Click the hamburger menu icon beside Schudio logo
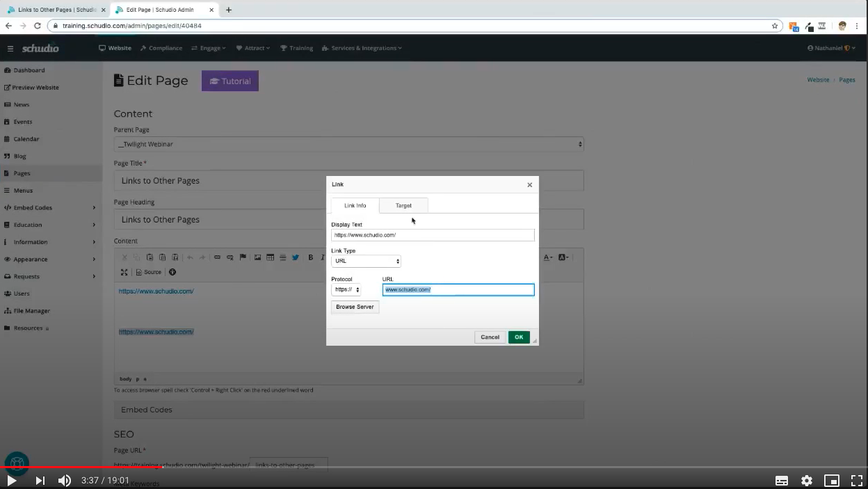The height and width of the screenshot is (489, 868). tap(10, 49)
